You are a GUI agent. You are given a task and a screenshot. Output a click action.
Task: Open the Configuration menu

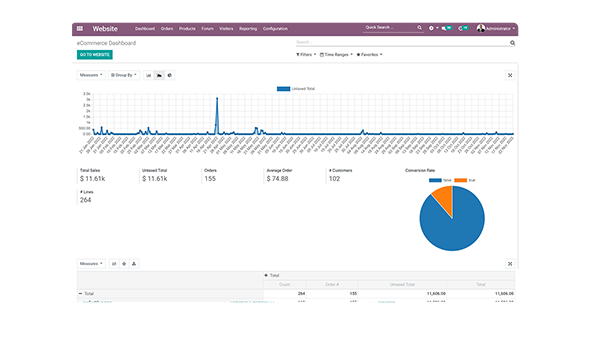click(275, 29)
